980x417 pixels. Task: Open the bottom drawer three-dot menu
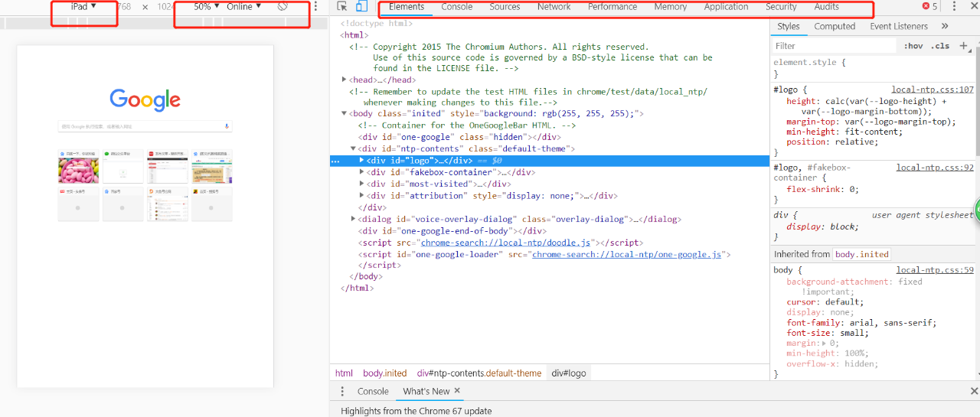(342, 391)
